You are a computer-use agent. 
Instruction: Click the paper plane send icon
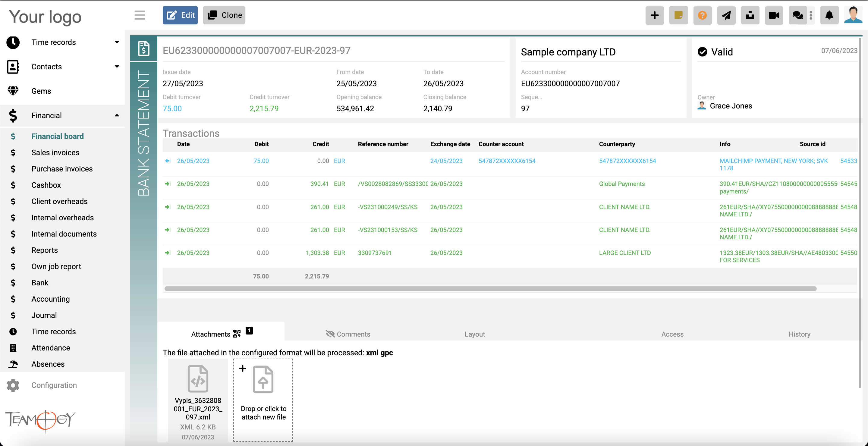pos(726,15)
